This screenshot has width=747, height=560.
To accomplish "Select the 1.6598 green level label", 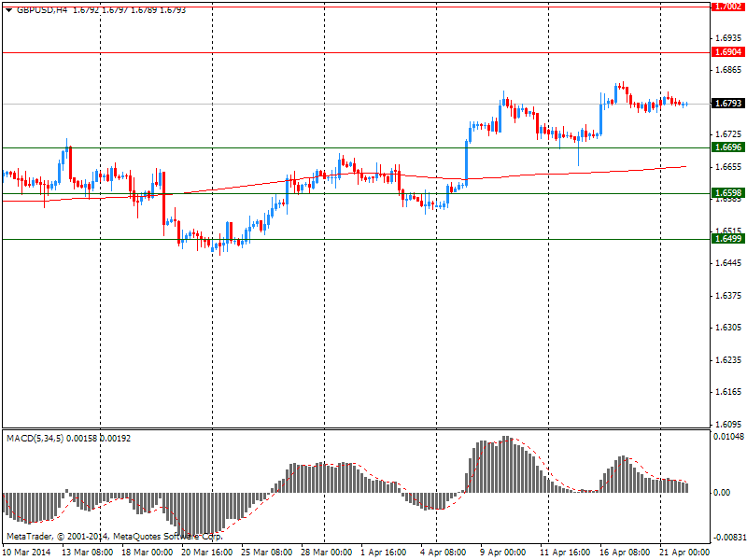I will [x=728, y=193].
